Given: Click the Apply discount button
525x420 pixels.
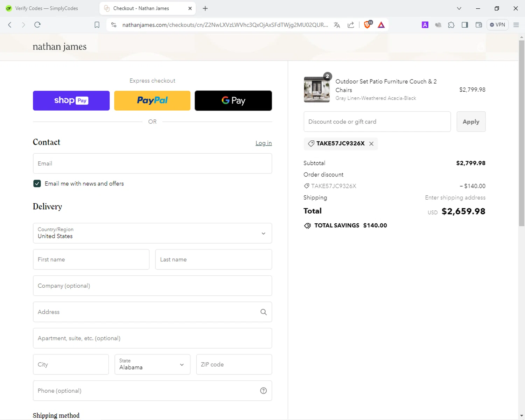Looking at the screenshot, I should pos(471,121).
